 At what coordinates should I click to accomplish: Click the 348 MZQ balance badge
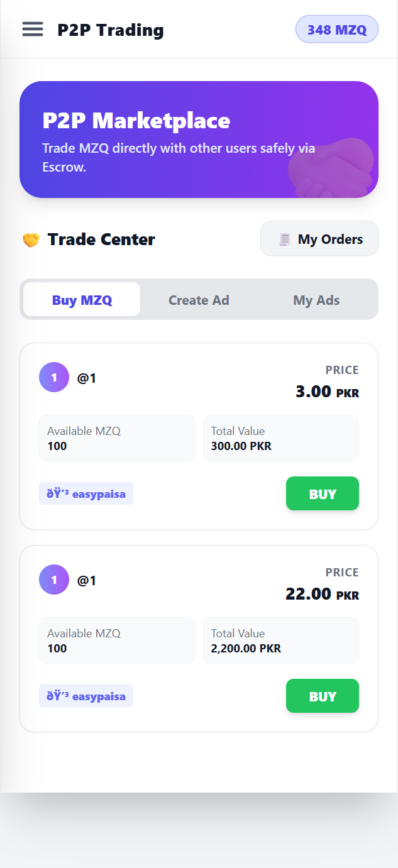point(336,30)
